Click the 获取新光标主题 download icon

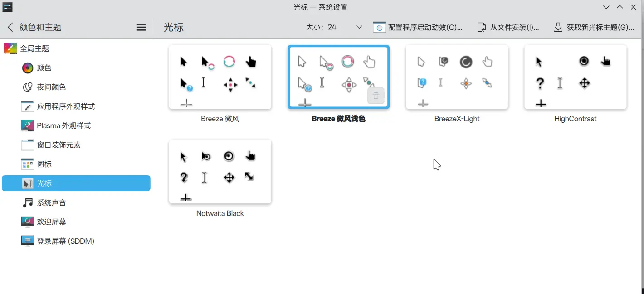[558, 27]
